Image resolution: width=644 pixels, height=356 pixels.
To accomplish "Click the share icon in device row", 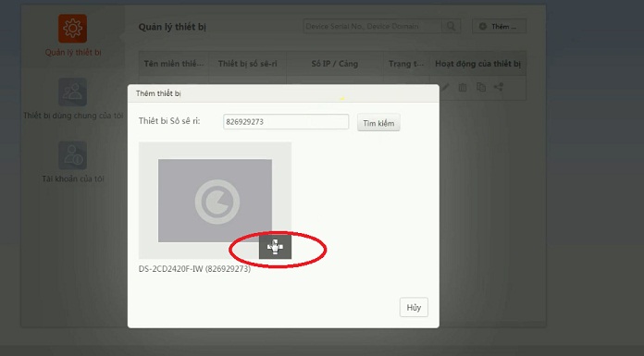I will click(x=498, y=87).
